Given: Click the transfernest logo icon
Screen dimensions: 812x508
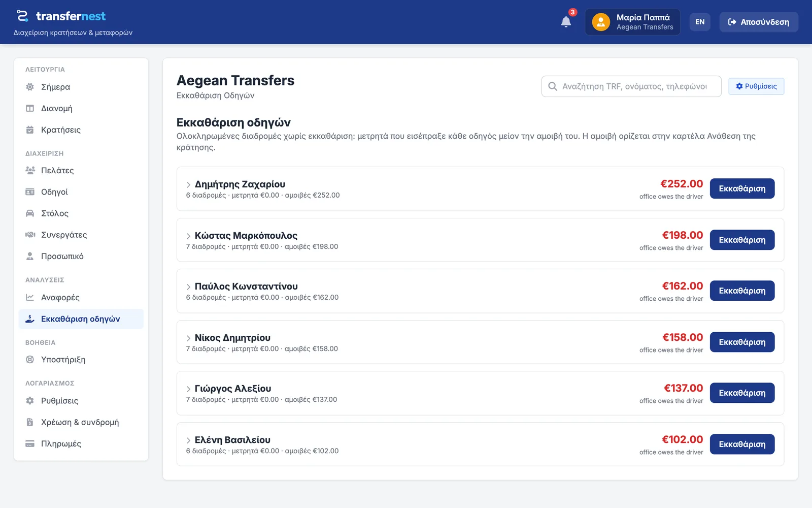Looking at the screenshot, I should tap(22, 16).
